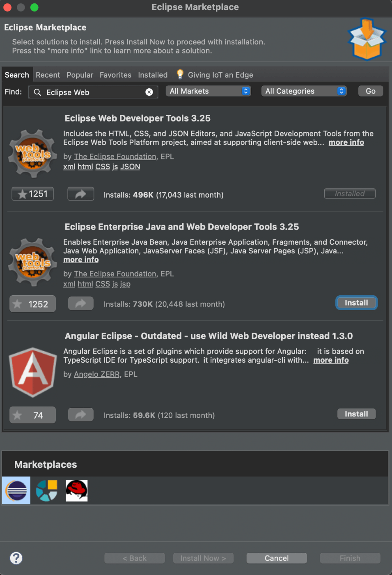This screenshot has width=392, height=575.
Task: Select the Obeo marketplace catalog icon
Action: (46, 490)
